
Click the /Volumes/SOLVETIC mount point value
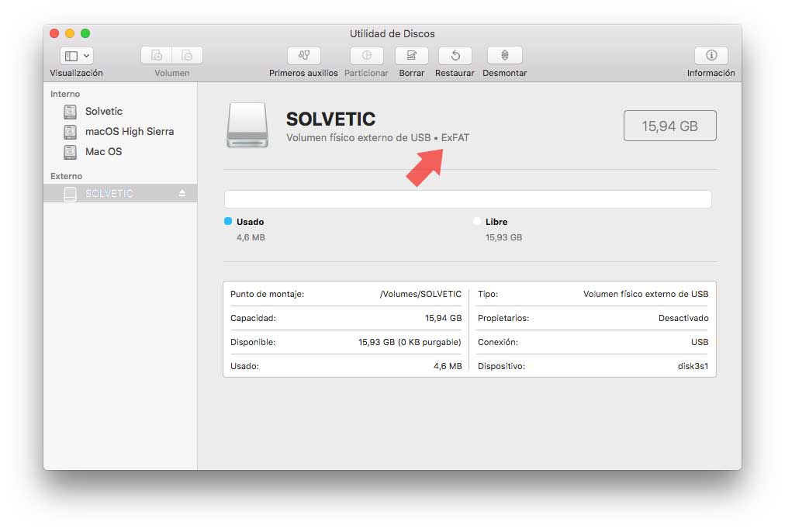[420, 294]
